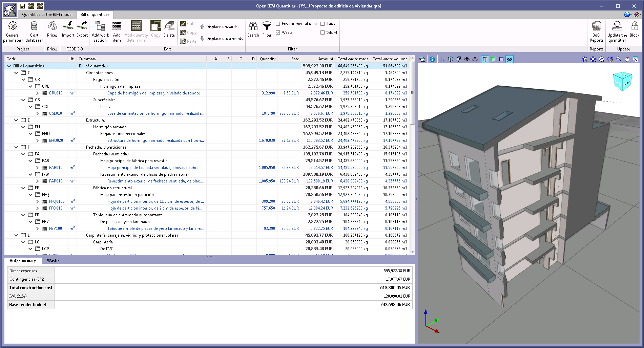The width and height of the screenshot is (644, 348).
Task: Import FIEBDC-3 file
Action: click(x=68, y=29)
